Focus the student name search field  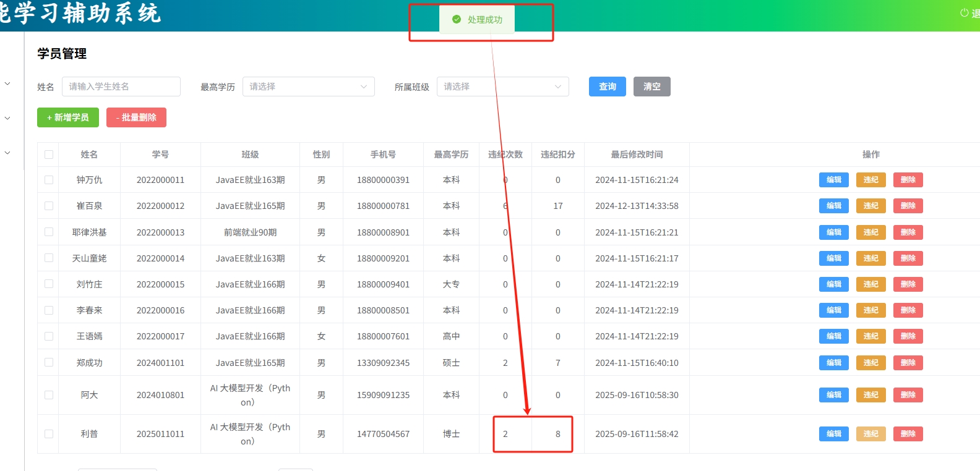(121, 87)
